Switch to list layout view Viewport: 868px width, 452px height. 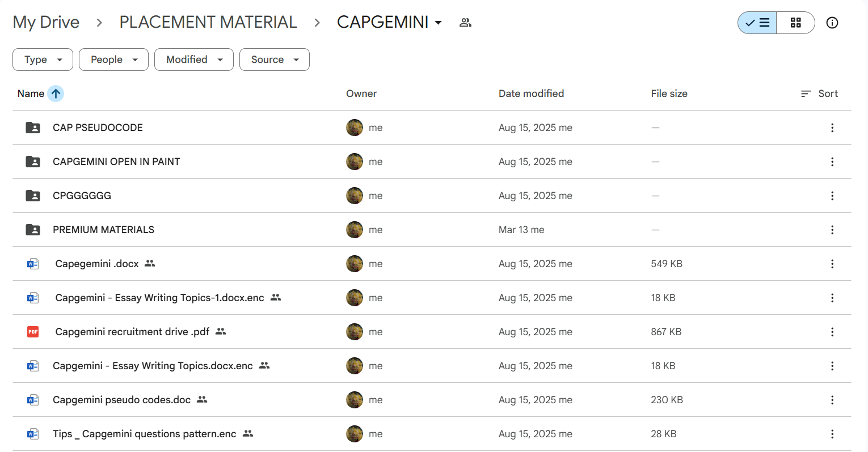click(x=757, y=23)
